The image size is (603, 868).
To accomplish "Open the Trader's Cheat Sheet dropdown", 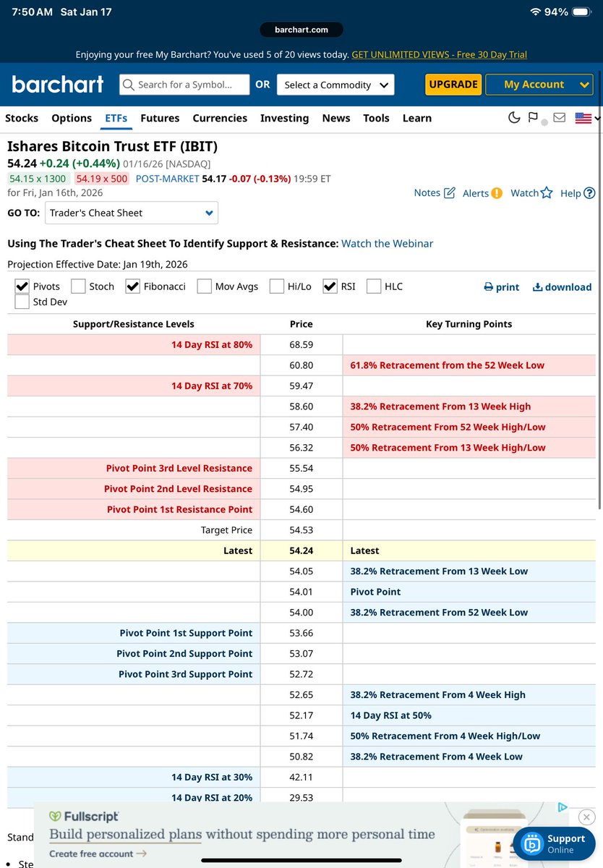I will 132,213.
